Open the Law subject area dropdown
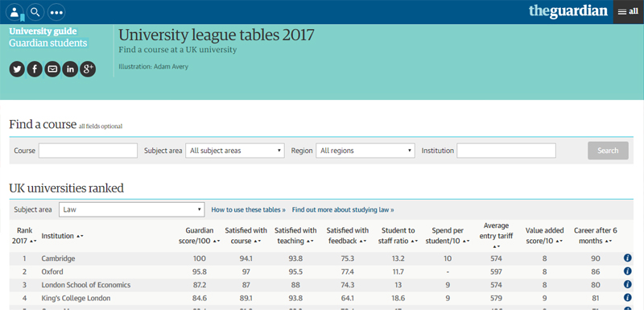Image resolution: width=644 pixels, height=310 pixels. pos(131,209)
